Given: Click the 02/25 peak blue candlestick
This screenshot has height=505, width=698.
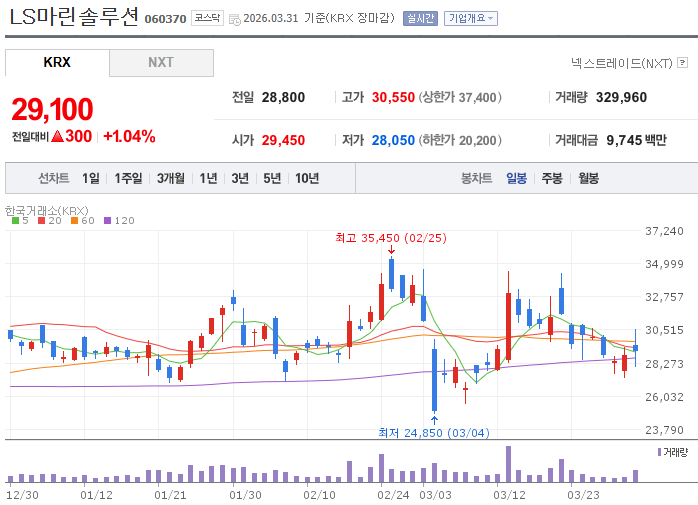Looking at the screenshot, I should point(391,273).
